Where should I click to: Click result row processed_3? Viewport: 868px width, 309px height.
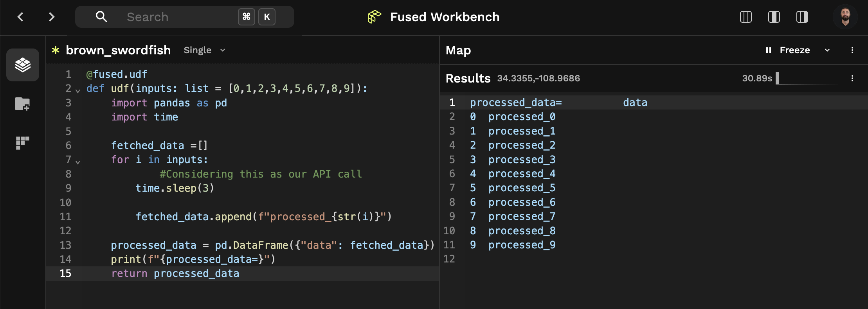(513, 160)
